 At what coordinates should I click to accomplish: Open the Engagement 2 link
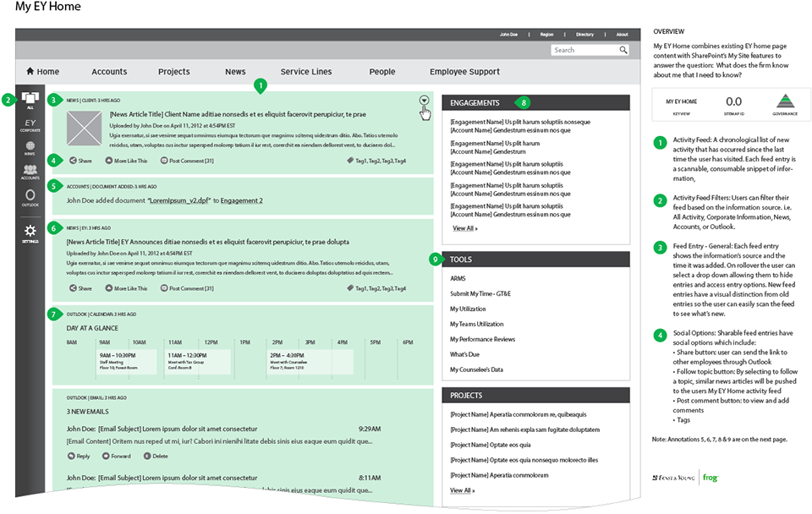click(x=241, y=201)
